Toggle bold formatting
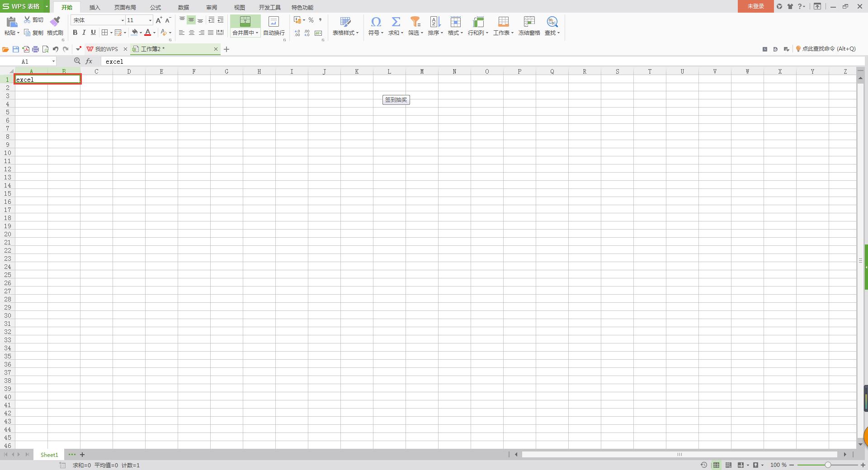This screenshot has height=470, width=868. pyautogui.click(x=75, y=33)
